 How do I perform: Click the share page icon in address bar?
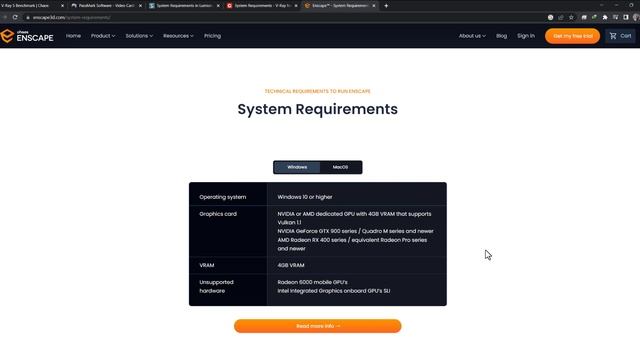click(x=561, y=18)
